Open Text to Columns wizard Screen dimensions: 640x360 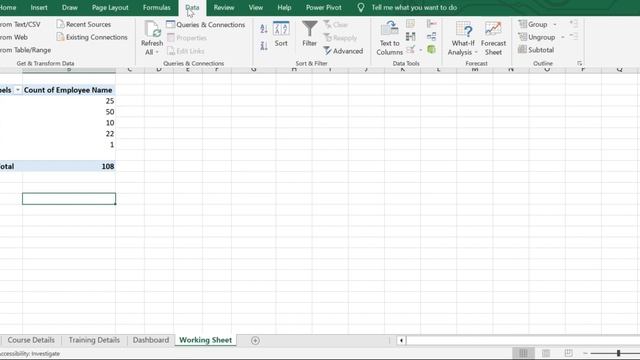click(389, 39)
